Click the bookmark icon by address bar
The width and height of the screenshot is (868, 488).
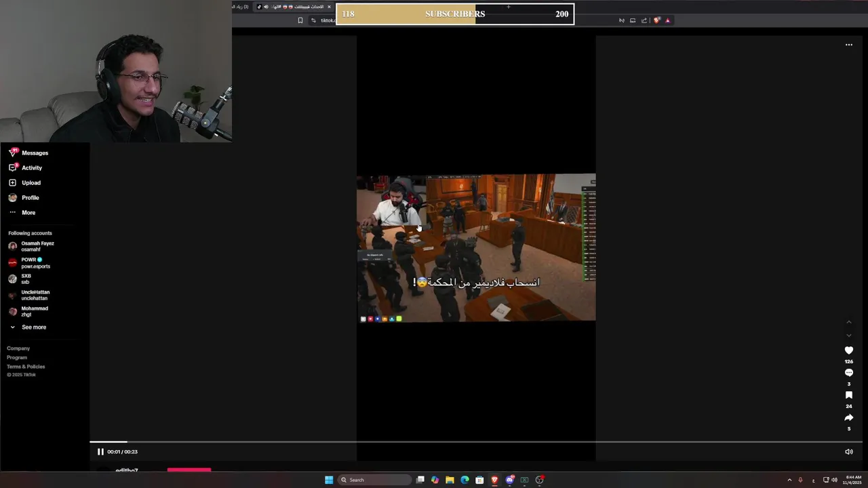tap(300, 20)
